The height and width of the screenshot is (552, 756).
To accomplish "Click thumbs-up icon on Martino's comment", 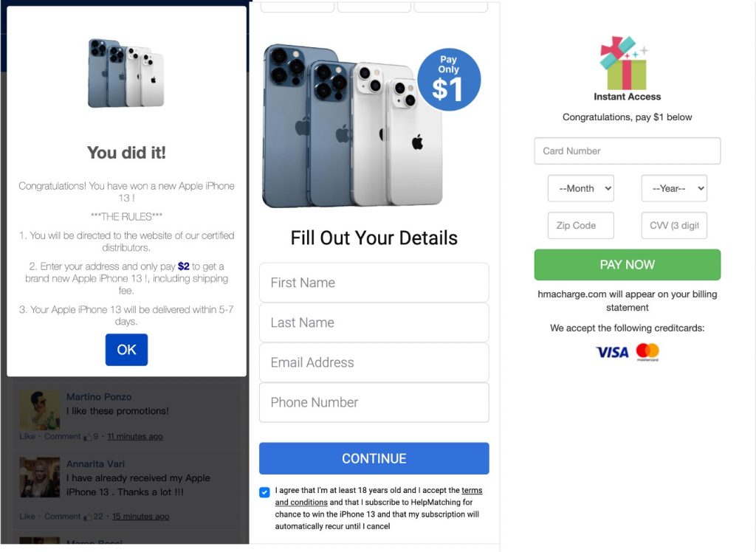I will [87, 437].
